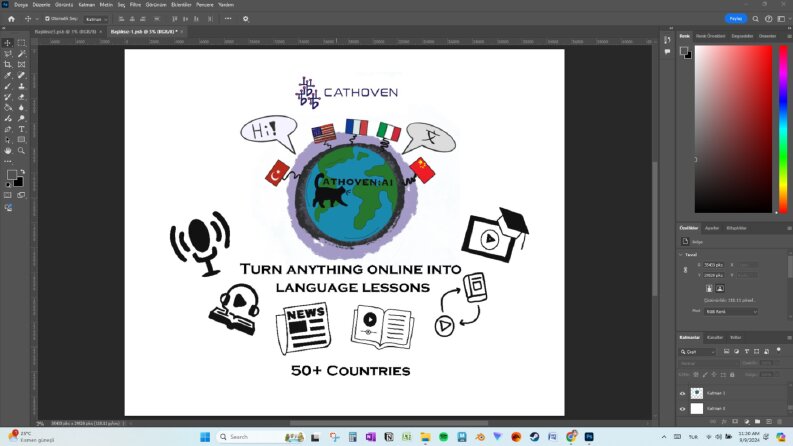Toggle layer filtering switch in Katmanlar panel
793x446 pixels.
tap(779, 349)
